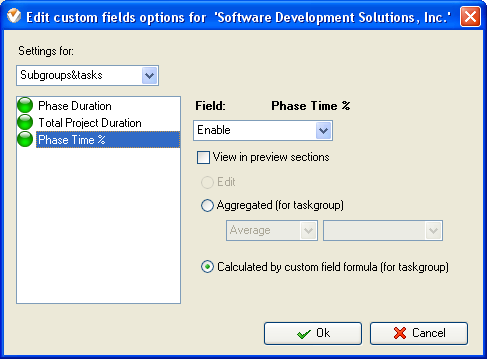Viewport: 487px width, 360px height.
Task: Click the green checkmark on the Ok button
Action: pos(304,334)
